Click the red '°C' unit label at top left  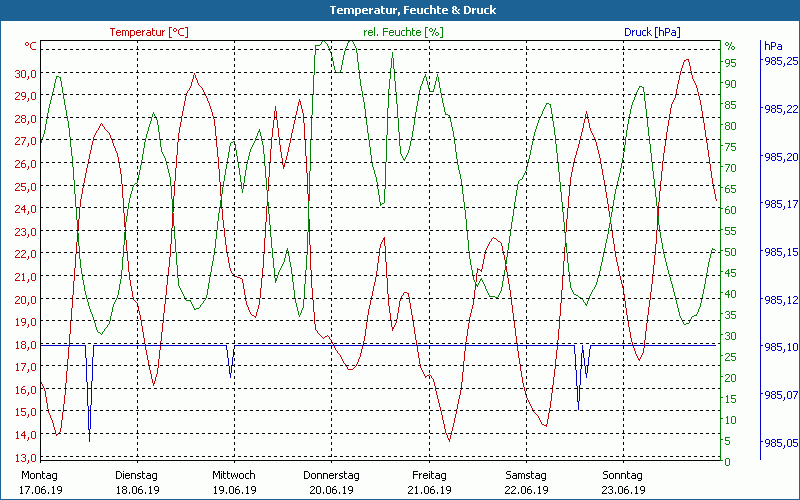click(30, 46)
